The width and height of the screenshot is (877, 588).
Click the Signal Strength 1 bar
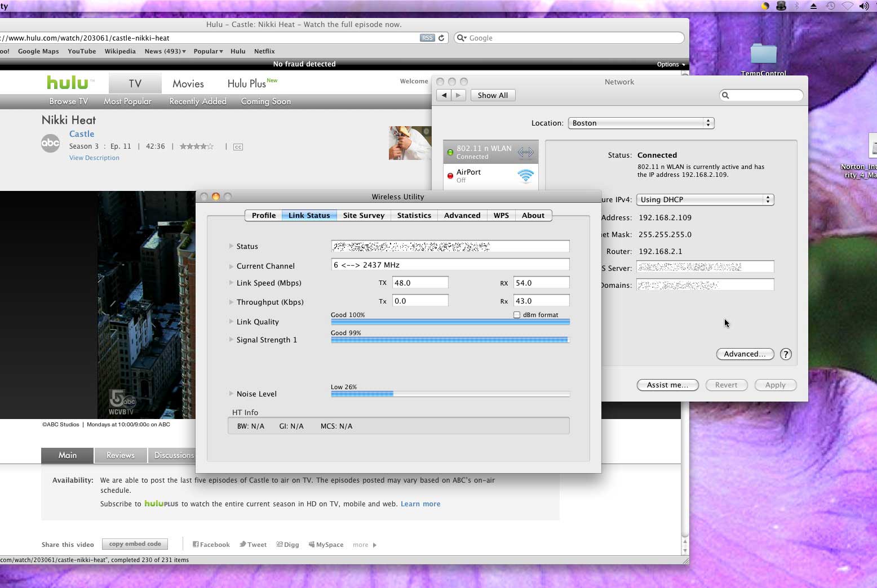(x=450, y=340)
